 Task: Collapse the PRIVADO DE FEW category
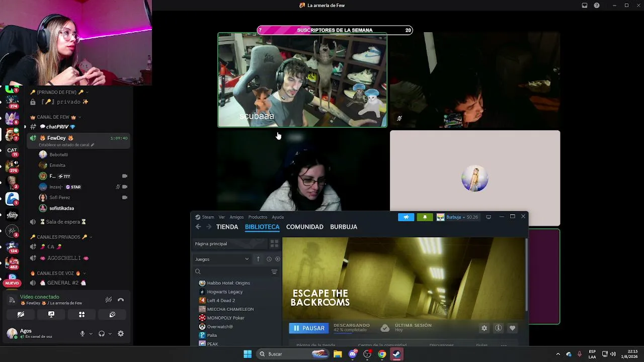(59, 93)
